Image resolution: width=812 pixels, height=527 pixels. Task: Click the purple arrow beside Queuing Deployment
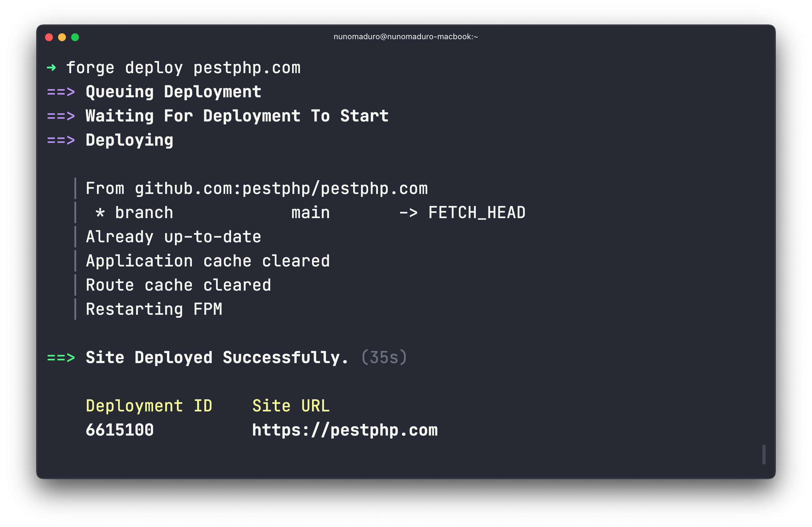click(61, 91)
